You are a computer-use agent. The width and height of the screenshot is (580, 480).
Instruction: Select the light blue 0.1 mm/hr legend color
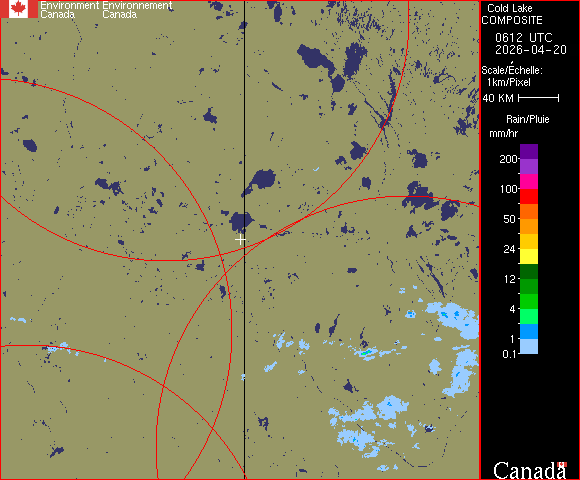tap(529, 347)
